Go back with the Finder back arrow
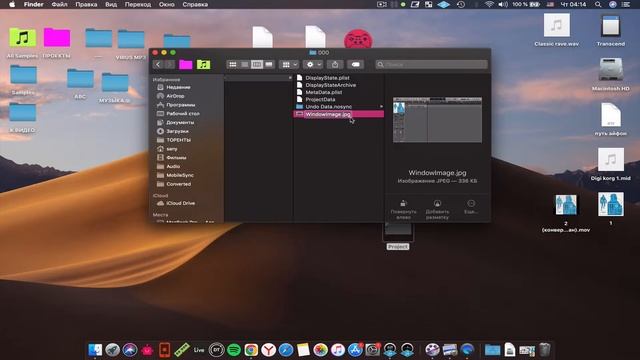 point(158,64)
